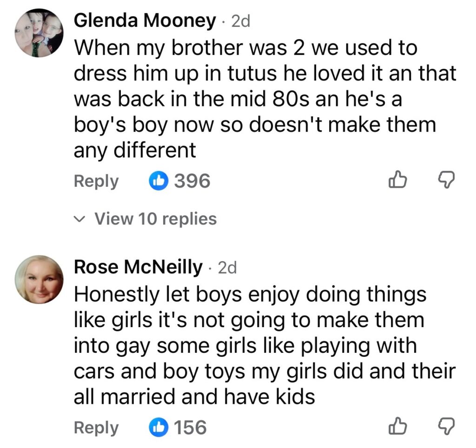The height and width of the screenshot is (448, 476).
Task: Open Rose McNeilly's profile name link
Action: coord(138,267)
